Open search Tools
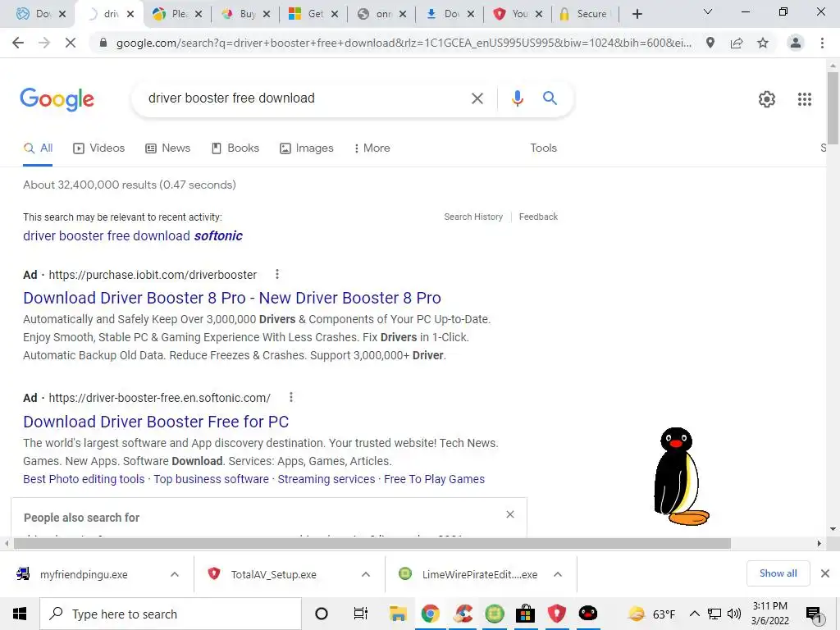 point(543,148)
